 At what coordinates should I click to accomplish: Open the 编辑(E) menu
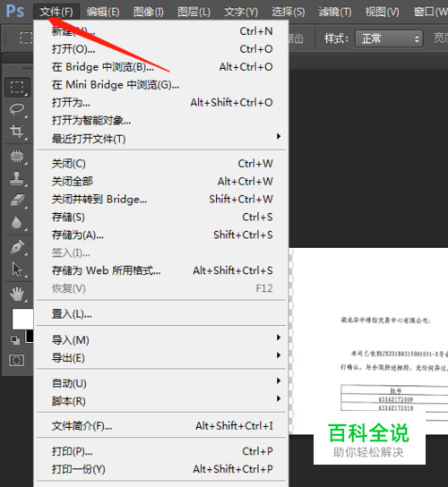click(103, 12)
